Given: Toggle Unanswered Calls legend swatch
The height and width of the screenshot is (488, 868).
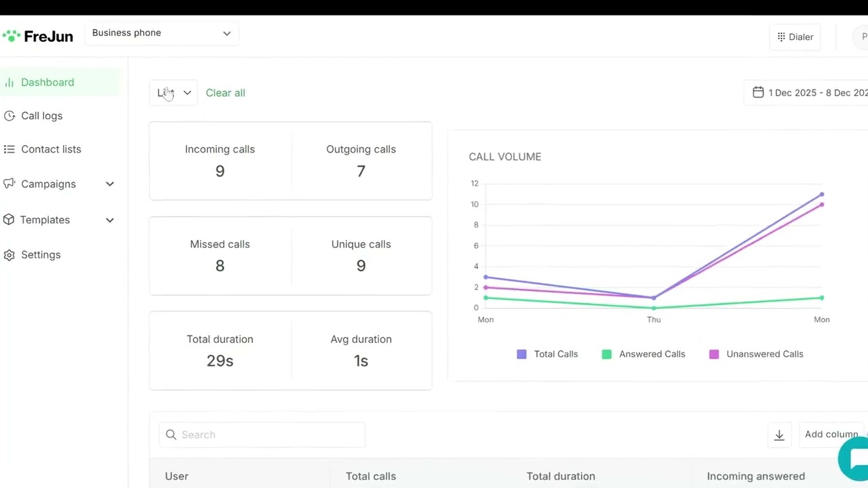Looking at the screenshot, I should [713, 354].
